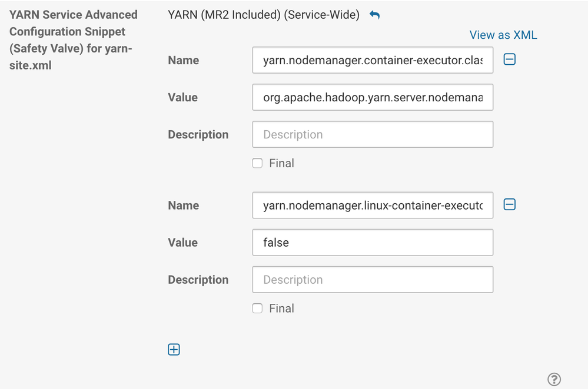This screenshot has width=588, height=391.
Task: Click the Name label of the first property
Action: click(x=184, y=60)
